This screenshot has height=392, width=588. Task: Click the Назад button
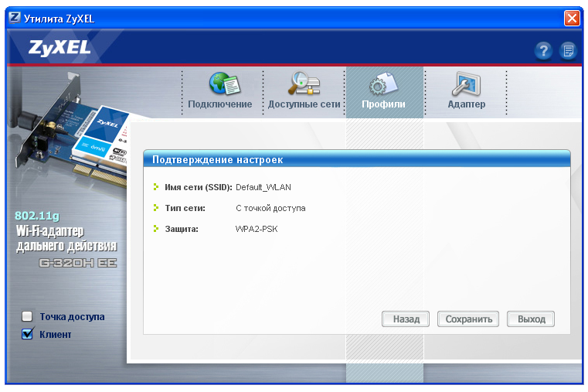[406, 319]
